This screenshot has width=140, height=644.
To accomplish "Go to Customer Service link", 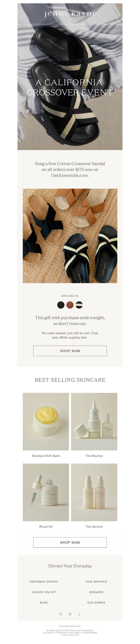I will click(x=44, y=581).
